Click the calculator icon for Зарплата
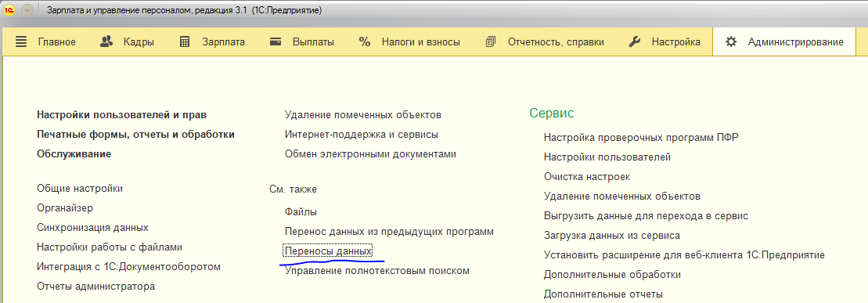 coord(185,42)
